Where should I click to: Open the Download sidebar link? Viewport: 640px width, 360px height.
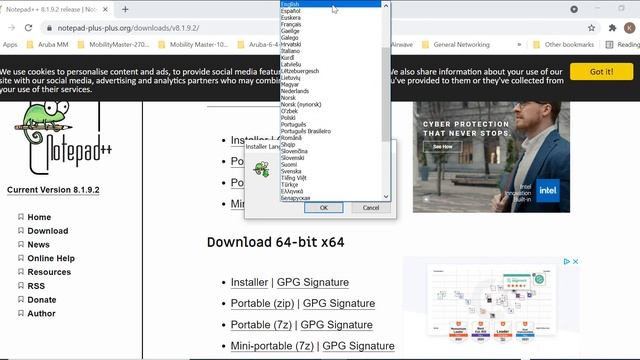point(48,231)
